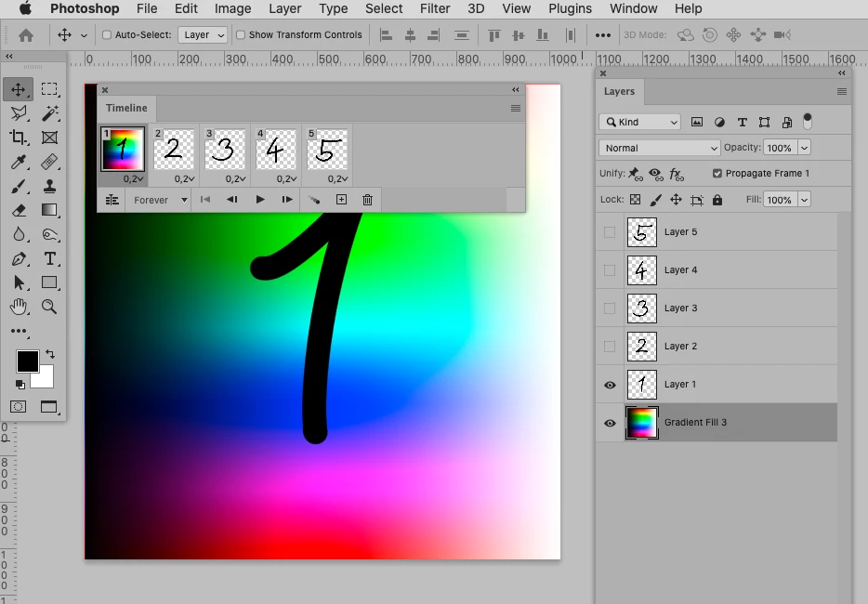Open align and distribute more options
Viewport: 868px width, 604px height.
click(x=603, y=35)
